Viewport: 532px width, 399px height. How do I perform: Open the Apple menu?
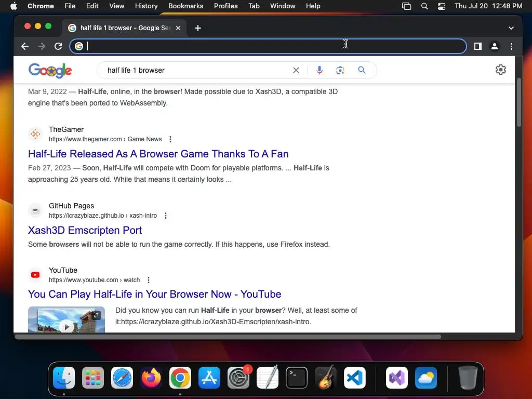(14, 6)
